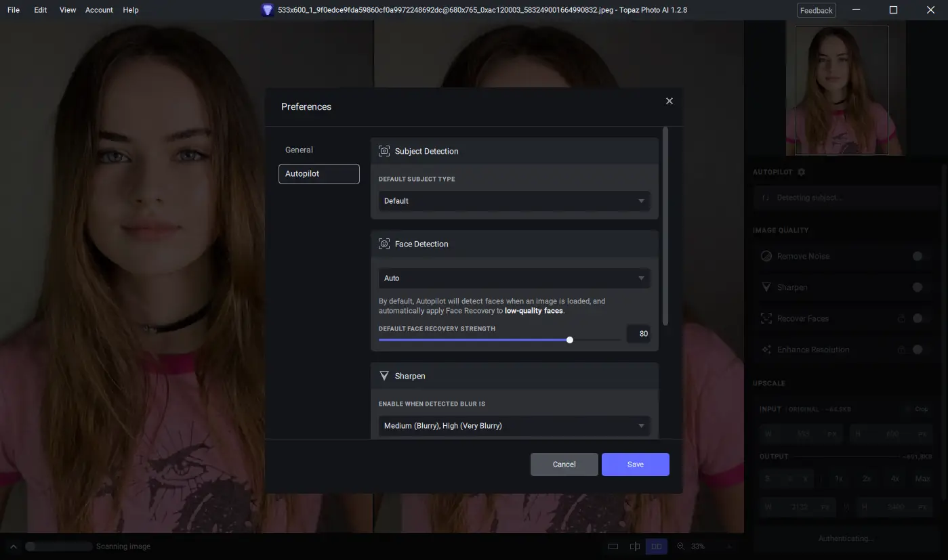The height and width of the screenshot is (560, 948).
Task: Click the Crop button in Upscale panel
Action: click(918, 409)
